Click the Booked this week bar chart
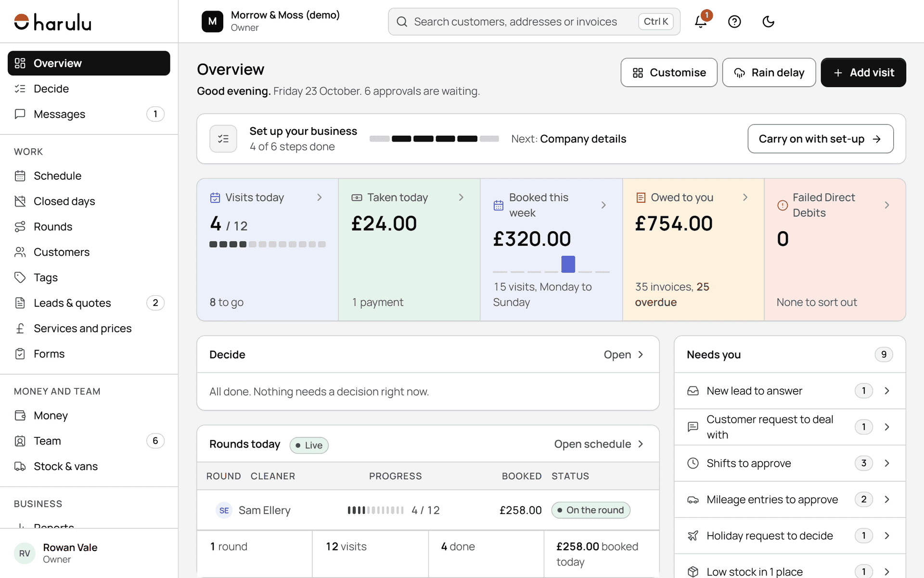Viewport: 924px width, 578px height. coord(551,264)
